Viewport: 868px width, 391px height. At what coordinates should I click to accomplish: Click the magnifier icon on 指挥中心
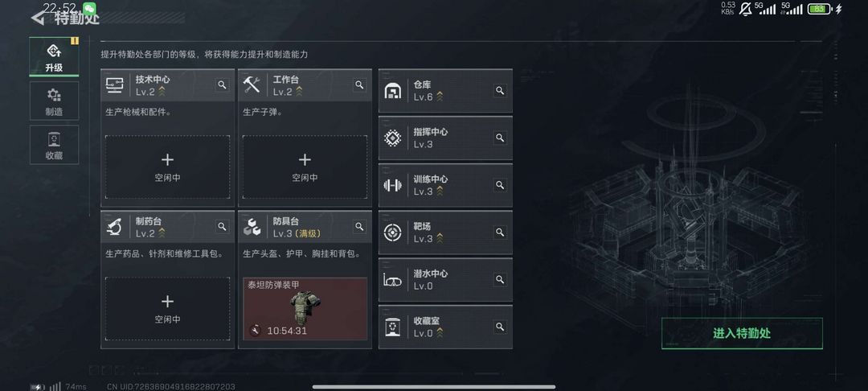[500, 138]
